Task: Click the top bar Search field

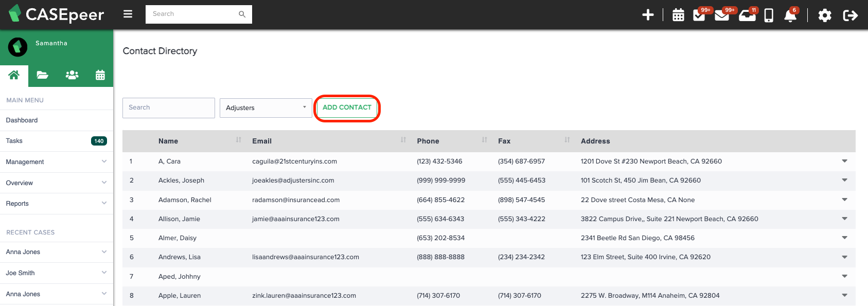Action: (x=199, y=14)
